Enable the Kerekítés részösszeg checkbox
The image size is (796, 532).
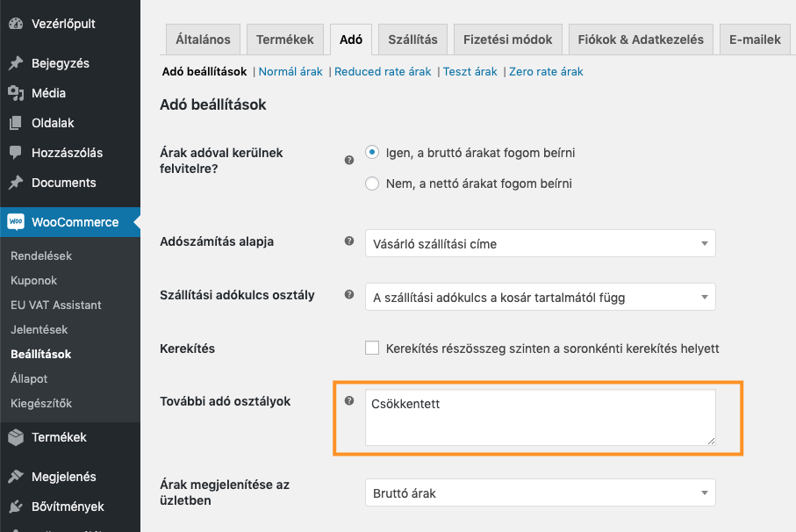coord(372,349)
